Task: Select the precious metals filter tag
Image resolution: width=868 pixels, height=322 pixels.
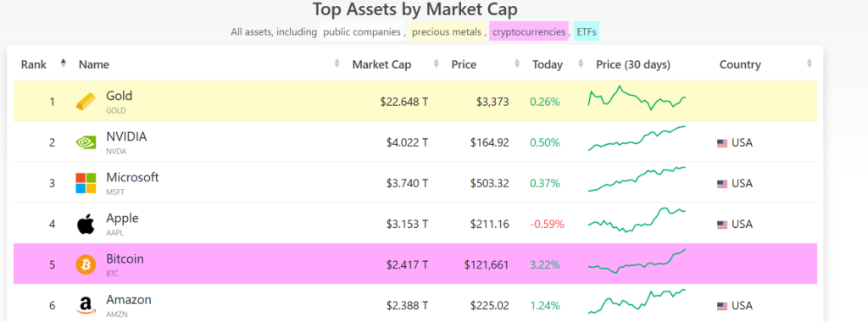Action: (x=447, y=31)
